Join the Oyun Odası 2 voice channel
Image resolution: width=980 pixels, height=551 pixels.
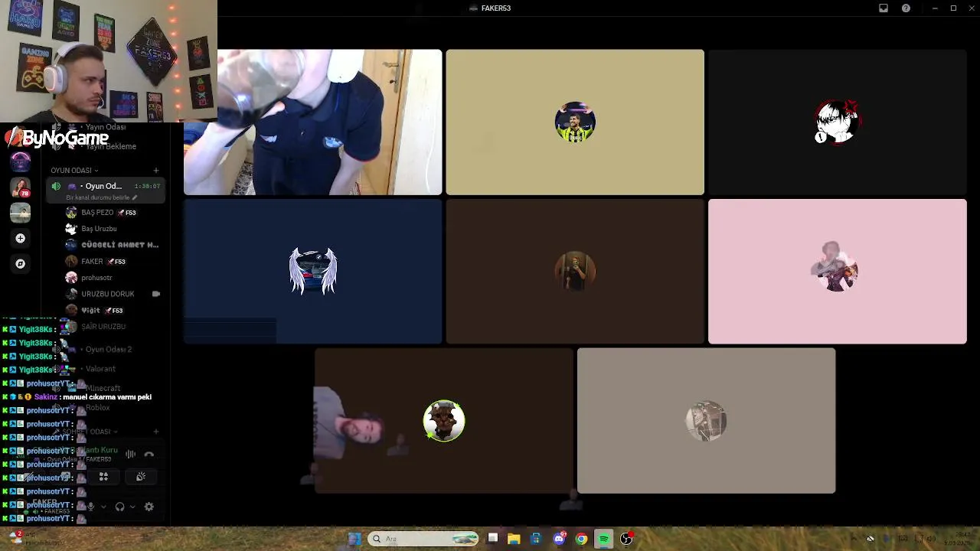tap(106, 350)
